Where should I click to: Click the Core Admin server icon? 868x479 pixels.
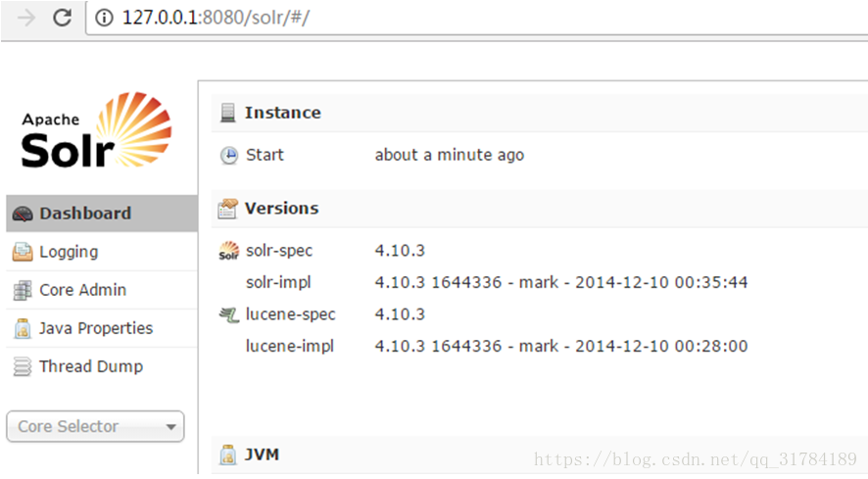tap(23, 290)
